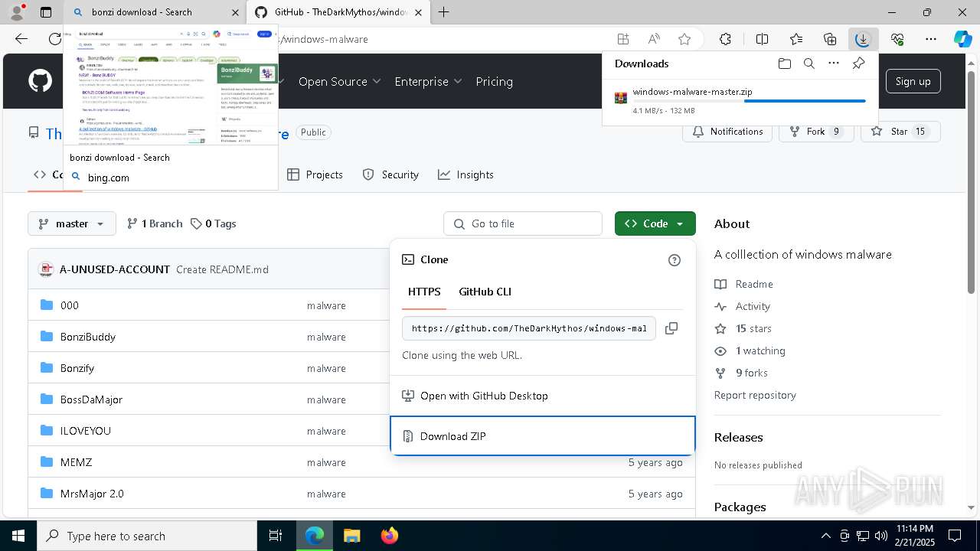
Task: Open the Projects repository tab
Action: click(x=315, y=174)
